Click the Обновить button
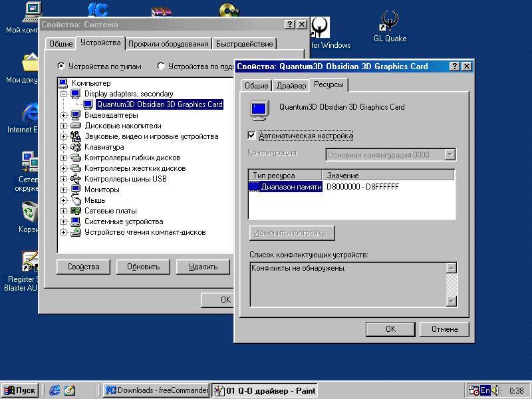532x399 pixels. (143, 267)
